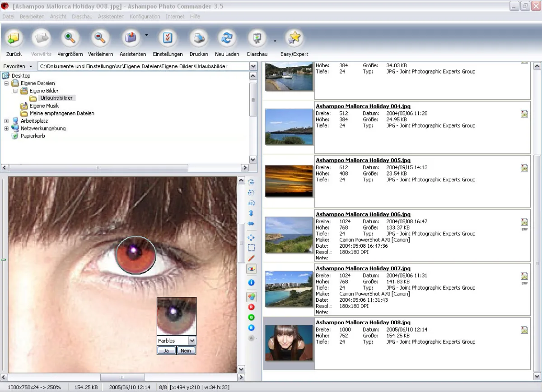
Task: Select the rectangular selection tool
Action: [252, 248]
